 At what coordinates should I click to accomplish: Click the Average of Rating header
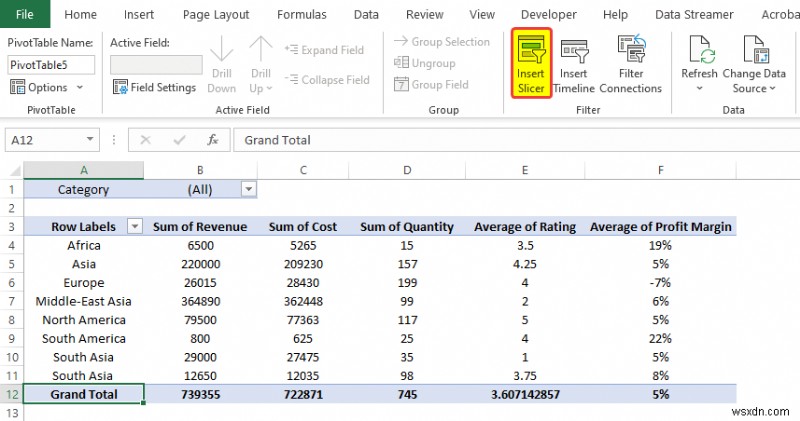pyautogui.click(x=525, y=227)
